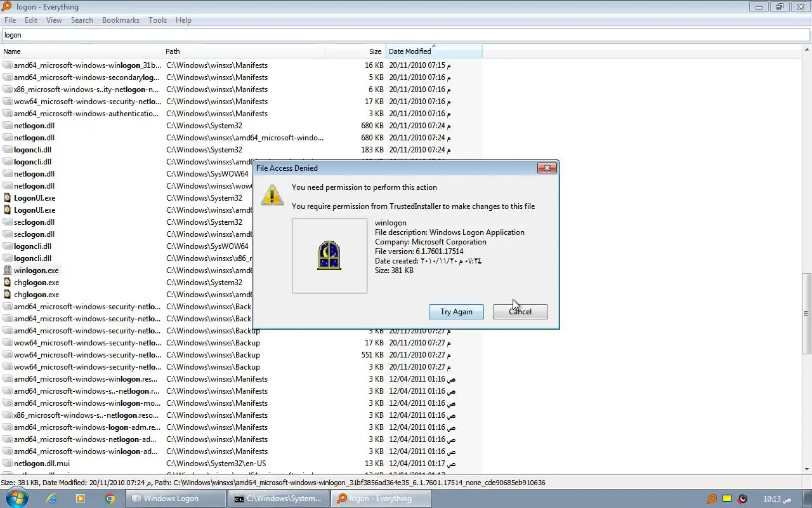Open the Help menu
Viewport: 812px width, 508px height.
(x=183, y=20)
